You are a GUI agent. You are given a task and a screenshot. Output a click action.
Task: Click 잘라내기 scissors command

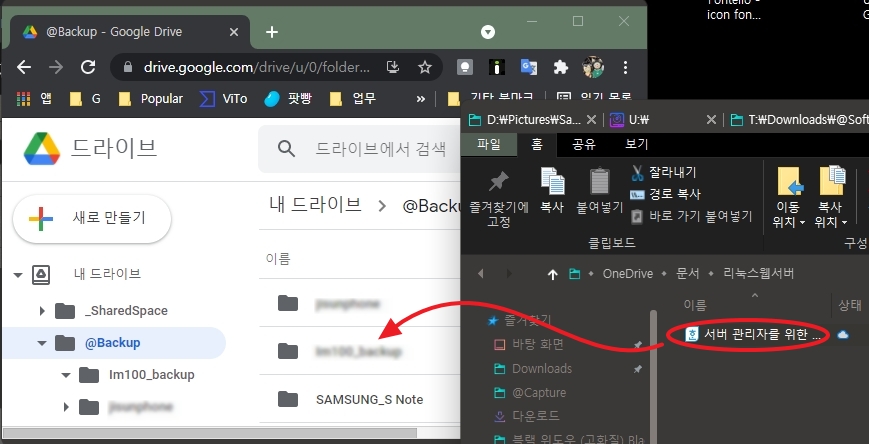pyautogui.click(x=663, y=172)
